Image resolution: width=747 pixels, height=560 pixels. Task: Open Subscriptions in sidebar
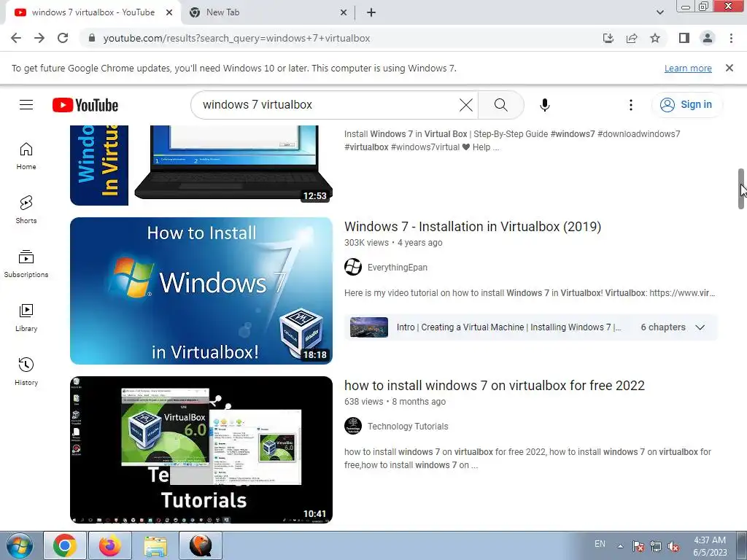pyautogui.click(x=26, y=264)
